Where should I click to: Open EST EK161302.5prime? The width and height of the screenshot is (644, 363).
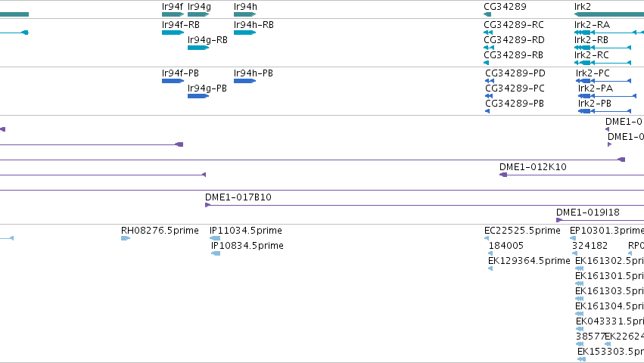pos(580,268)
